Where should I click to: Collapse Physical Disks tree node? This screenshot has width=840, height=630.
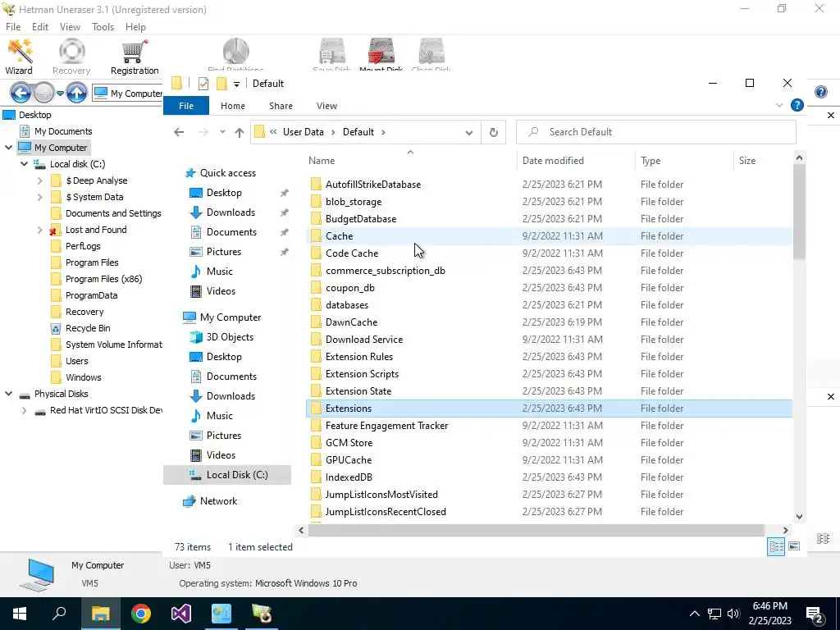(8, 394)
